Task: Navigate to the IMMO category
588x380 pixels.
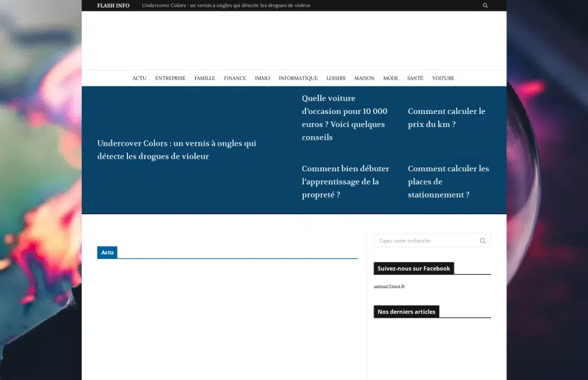Action: [x=262, y=79]
